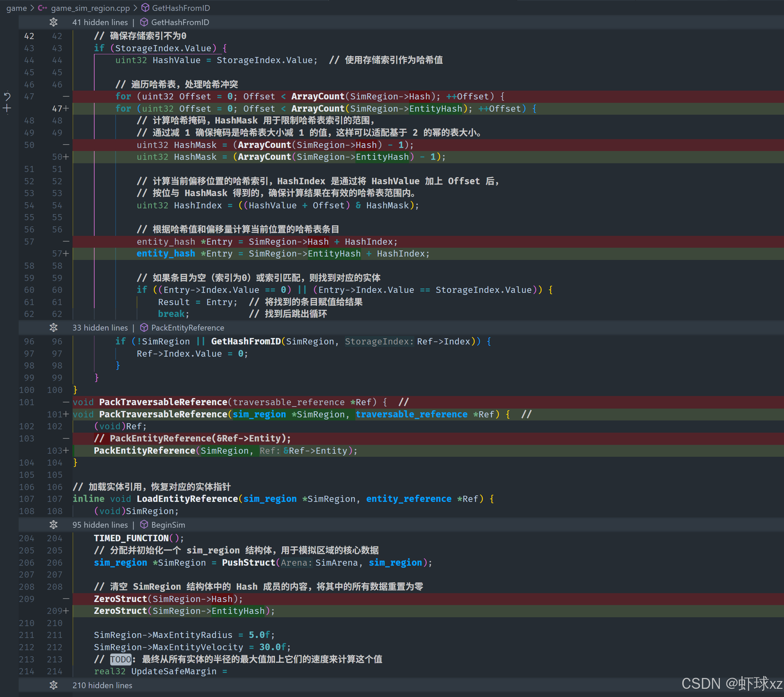Image resolution: width=784 pixels, height=697 pixels.
Task: Click the C++ file icon in breadcrumb
Action: click(x=43, y=8)
